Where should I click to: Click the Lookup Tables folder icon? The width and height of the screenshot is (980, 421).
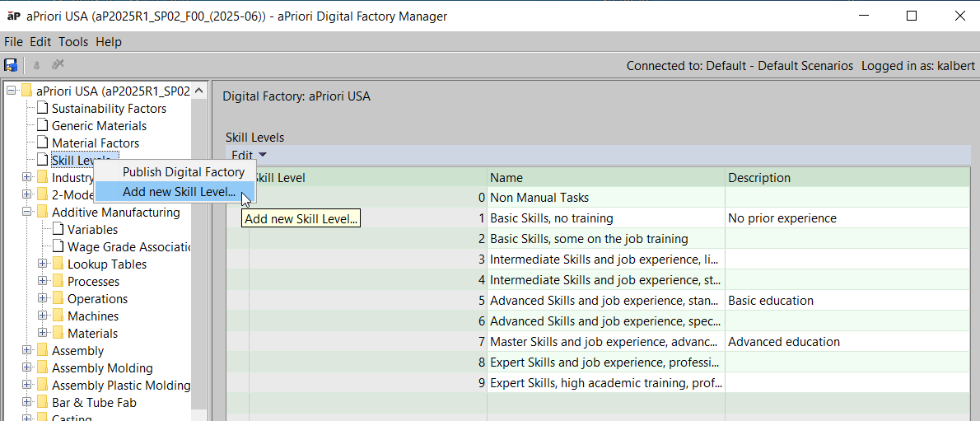58,264
